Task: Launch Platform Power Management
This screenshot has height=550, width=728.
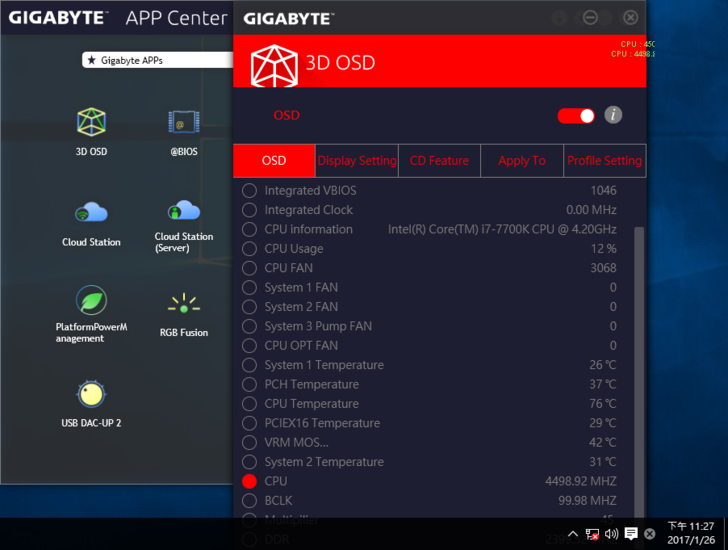Action: coord(91,300)
